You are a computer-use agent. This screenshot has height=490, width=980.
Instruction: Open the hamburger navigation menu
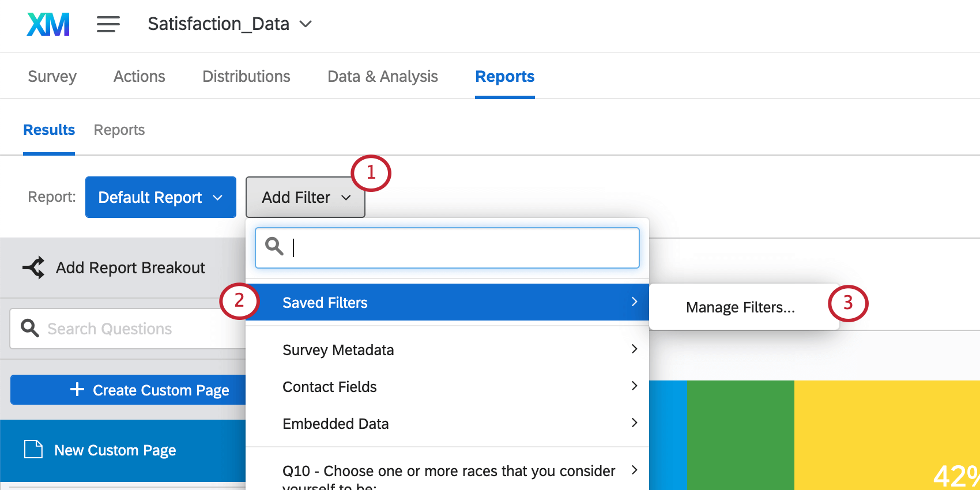coord(108,24)
